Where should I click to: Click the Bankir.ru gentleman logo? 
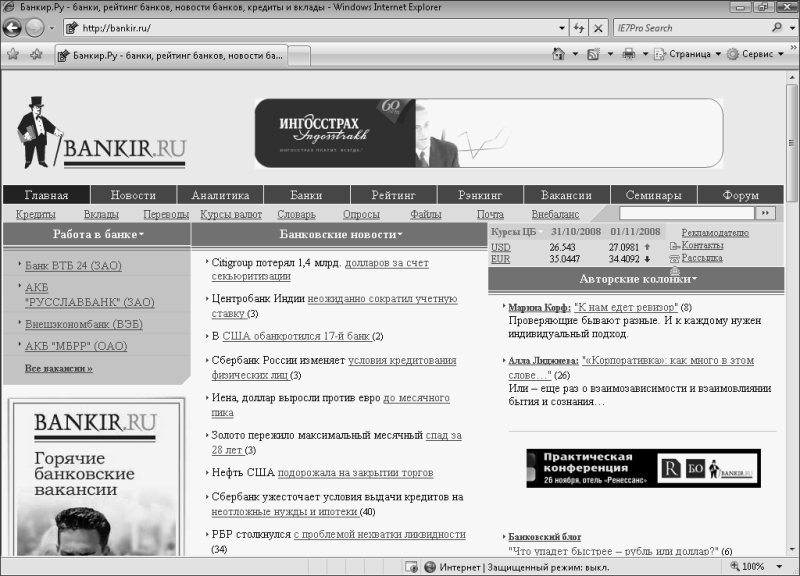(102, 133)
